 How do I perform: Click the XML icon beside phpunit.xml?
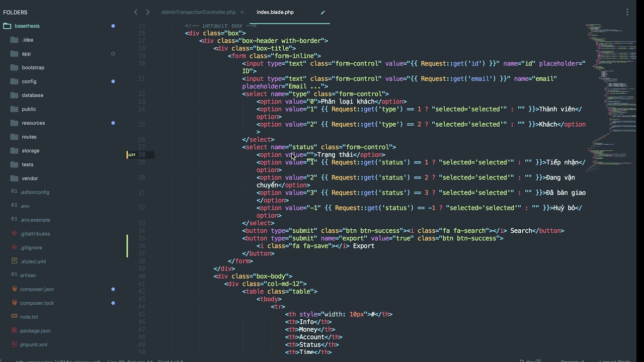point(14,344)
